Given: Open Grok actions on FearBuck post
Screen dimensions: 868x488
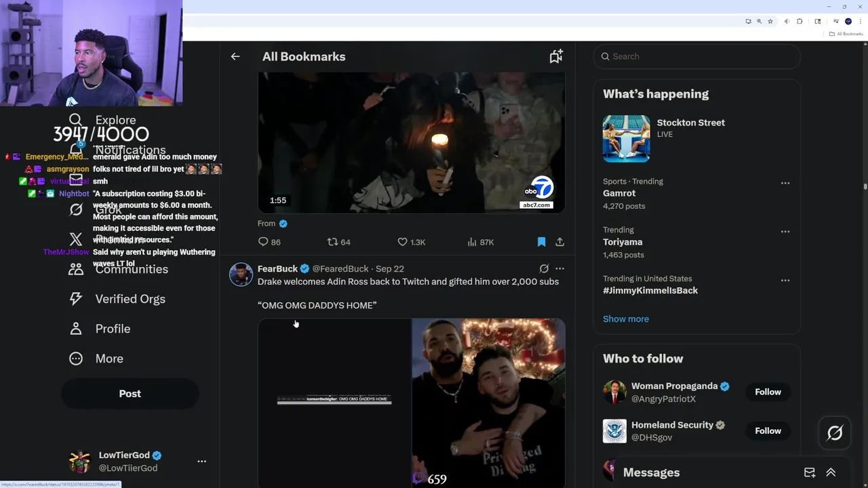Looking at the screenshot, I should (544, 269).
